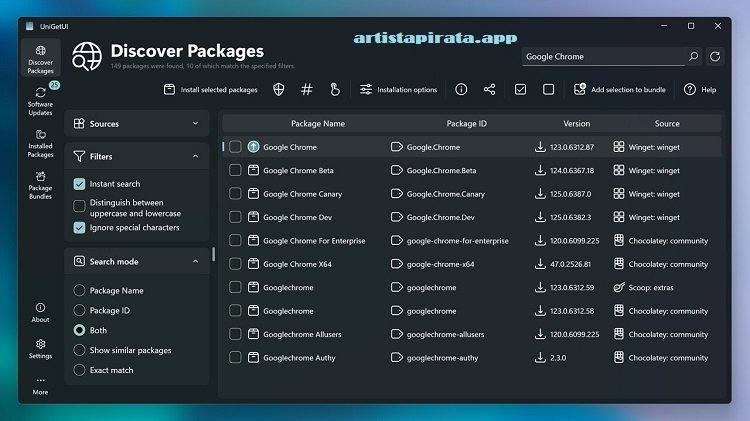The width and height of the screenshot is (750, 421).
Task: Open Package Bundles in the sidebar
Action: (x=41, y=185)
